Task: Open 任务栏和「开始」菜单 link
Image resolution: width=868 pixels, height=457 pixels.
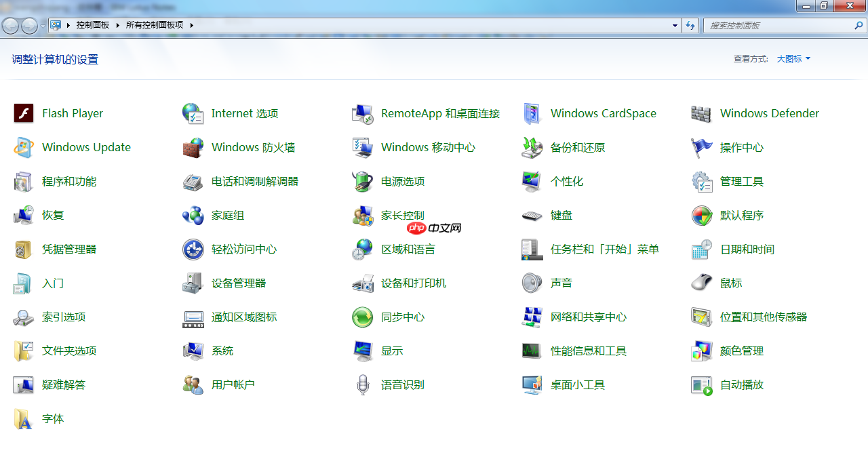Action: point(605,249)
